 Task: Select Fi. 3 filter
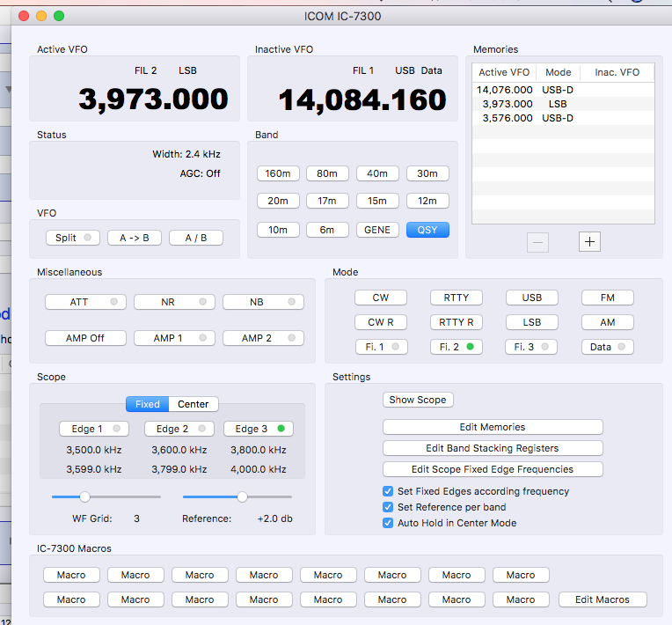531,347
